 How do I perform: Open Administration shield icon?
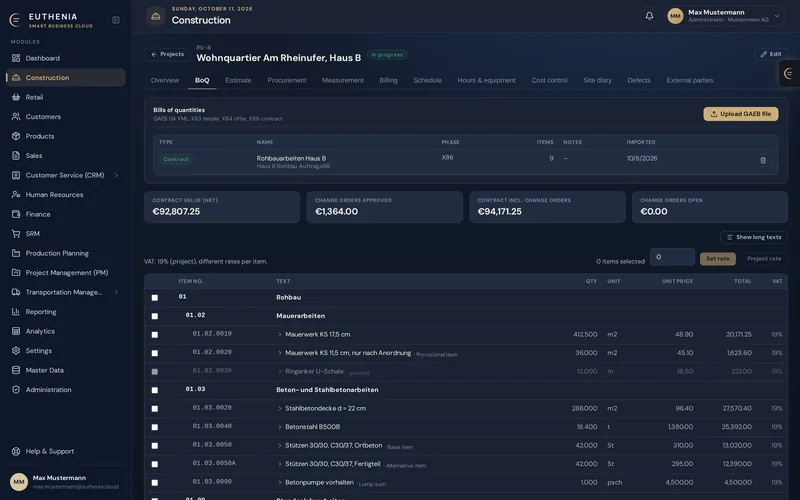point(16,389)
